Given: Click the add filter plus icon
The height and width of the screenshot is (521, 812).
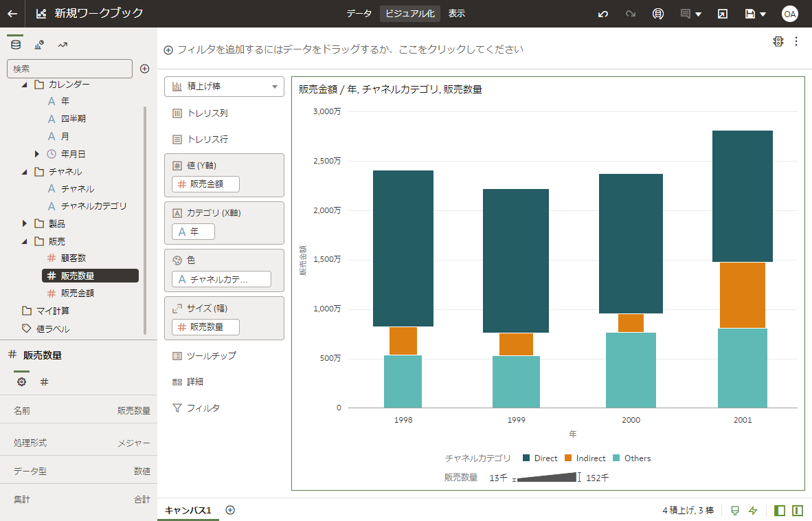Looking at the screenshot, I should pos(168,50).
